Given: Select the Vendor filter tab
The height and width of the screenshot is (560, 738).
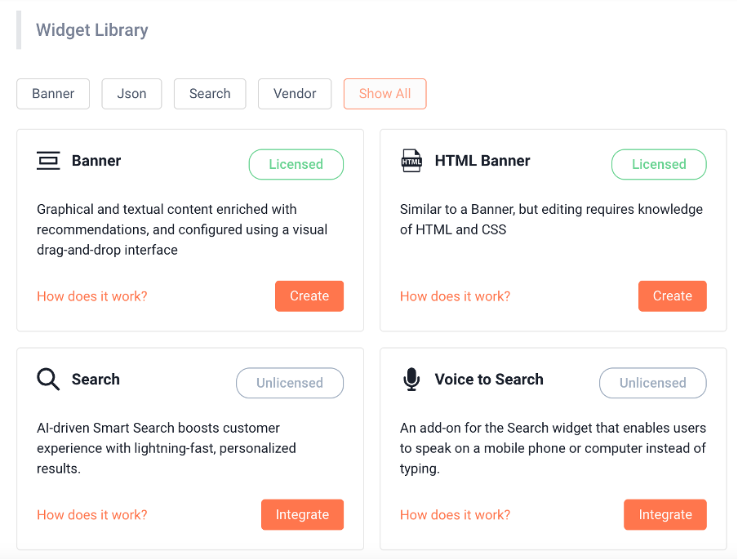Looking at the screenshot, I should pyautogui.click(x=295, y=93).
